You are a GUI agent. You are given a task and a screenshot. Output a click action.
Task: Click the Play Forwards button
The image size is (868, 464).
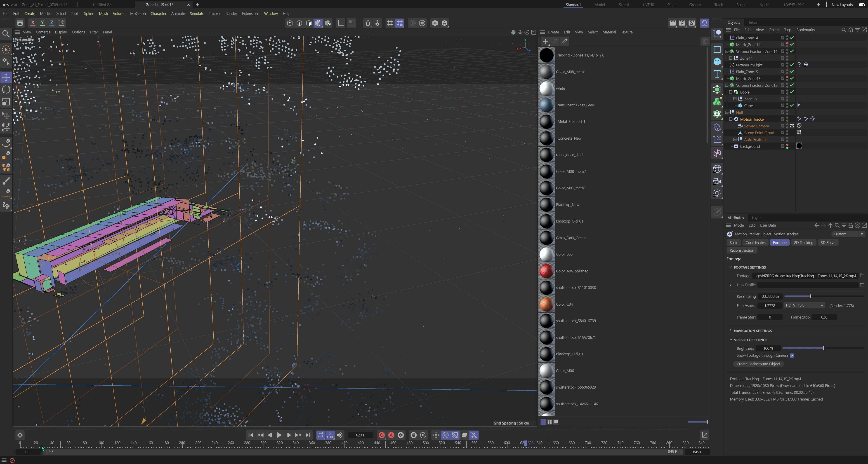click(x=279, y=435)
